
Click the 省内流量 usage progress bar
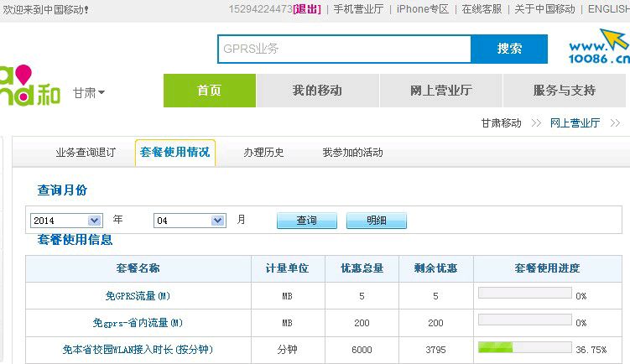click(525, 320)
